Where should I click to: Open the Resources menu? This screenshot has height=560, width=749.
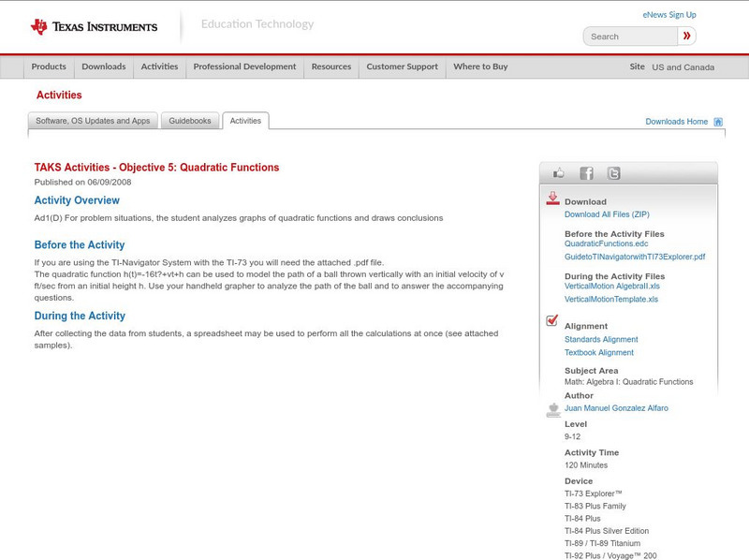[x=331, y=66]
